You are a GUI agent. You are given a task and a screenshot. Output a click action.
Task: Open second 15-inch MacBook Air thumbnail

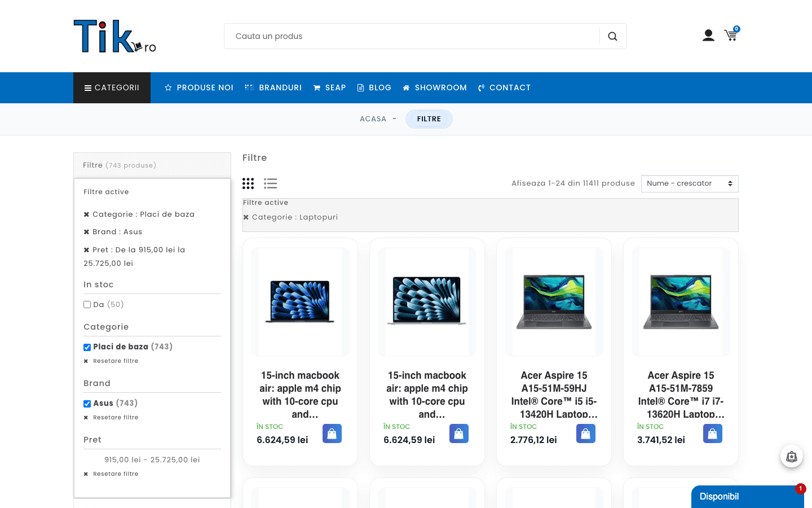coord(427,302)
